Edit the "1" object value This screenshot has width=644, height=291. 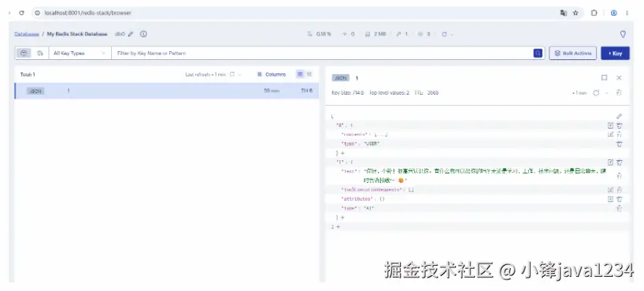click(611, 162)
